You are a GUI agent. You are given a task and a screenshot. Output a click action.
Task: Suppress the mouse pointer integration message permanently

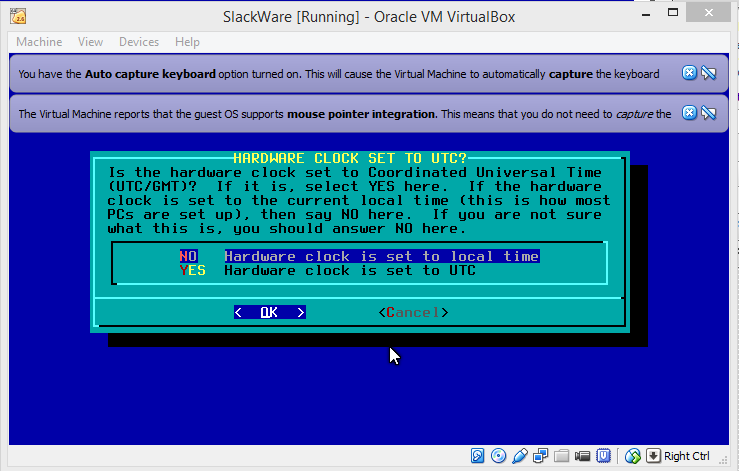[709, 113]
